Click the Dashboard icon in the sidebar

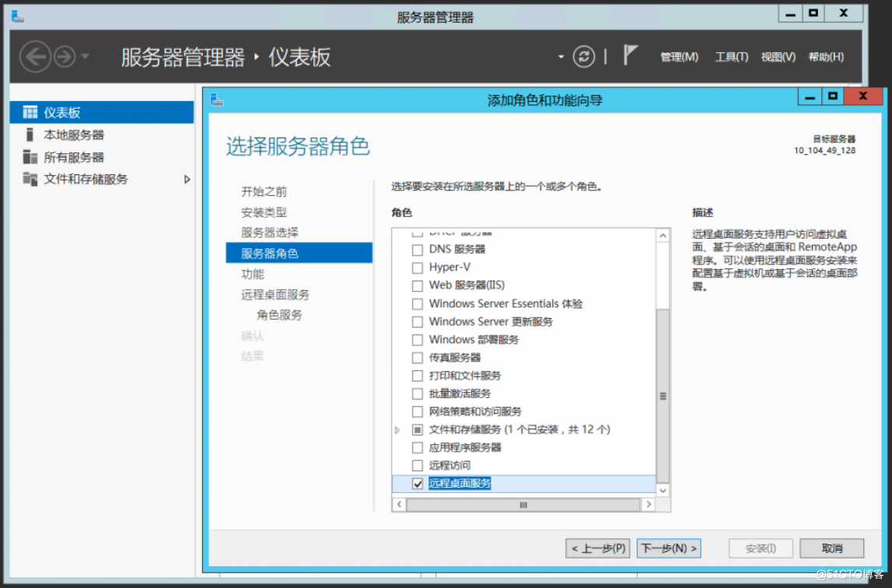coord(30,112)
